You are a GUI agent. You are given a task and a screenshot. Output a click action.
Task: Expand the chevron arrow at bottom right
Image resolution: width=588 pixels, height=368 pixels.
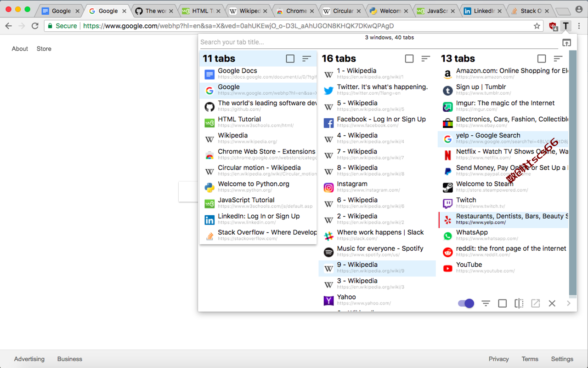569,303
